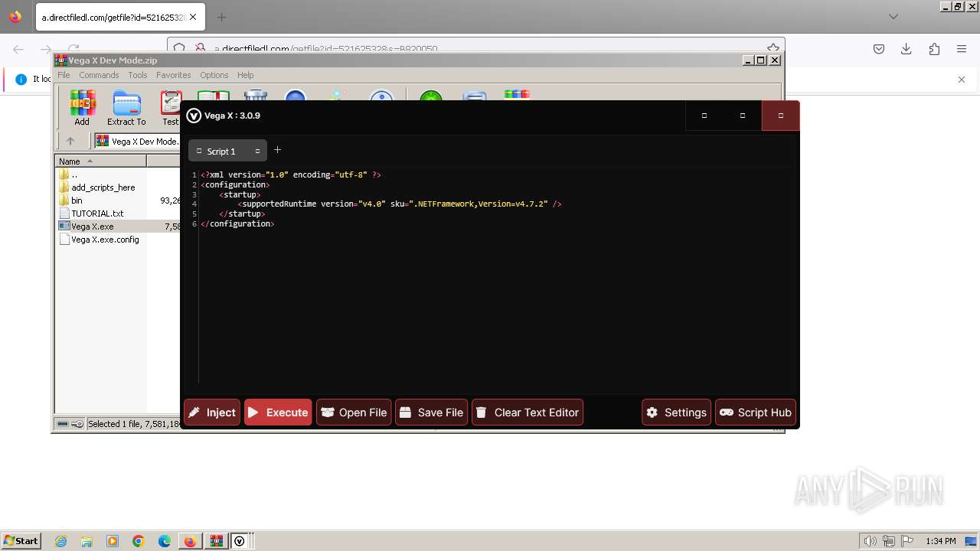The height and width of the screenshot is (551, 980).
Task: Sort by Name column header in WinRAR
Action: [101, 161]
